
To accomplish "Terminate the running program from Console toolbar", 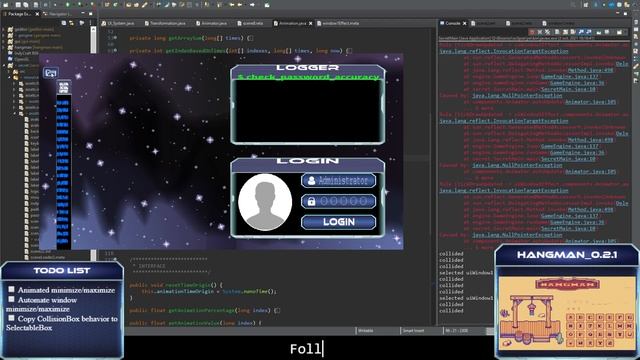I will [x=531, y=32].
